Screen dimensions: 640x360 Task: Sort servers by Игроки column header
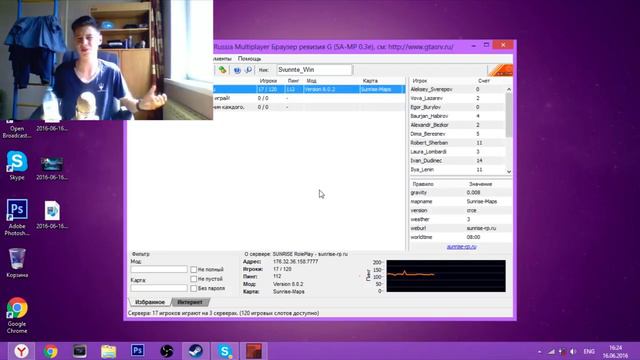coord(269,81)
